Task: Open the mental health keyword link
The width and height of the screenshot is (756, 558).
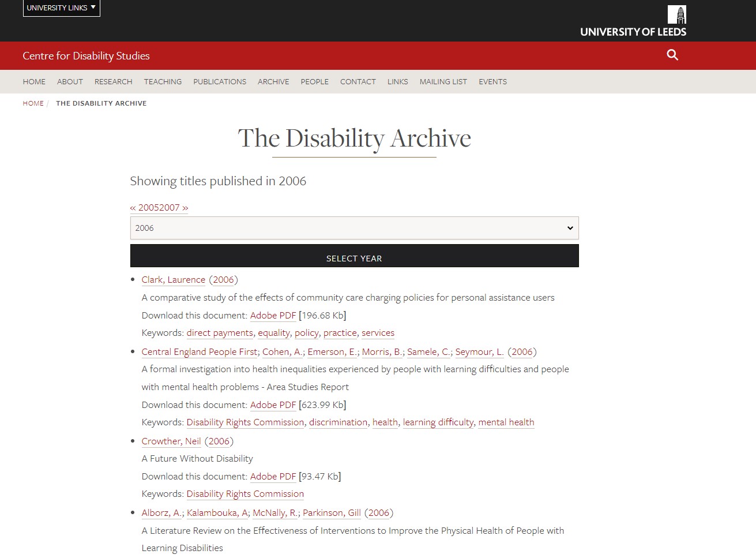Action: click(x=506, y=422)
